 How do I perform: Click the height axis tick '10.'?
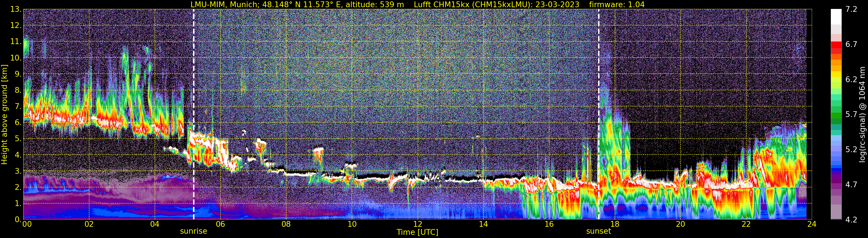pos(16,58)
